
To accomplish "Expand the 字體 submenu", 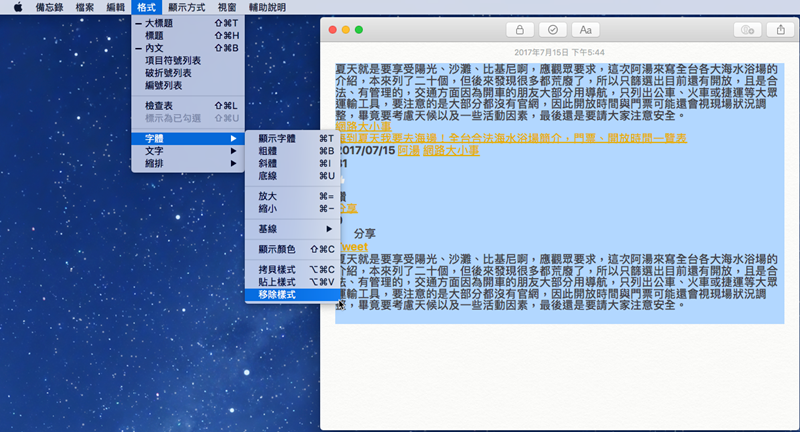I will [188, 138].
